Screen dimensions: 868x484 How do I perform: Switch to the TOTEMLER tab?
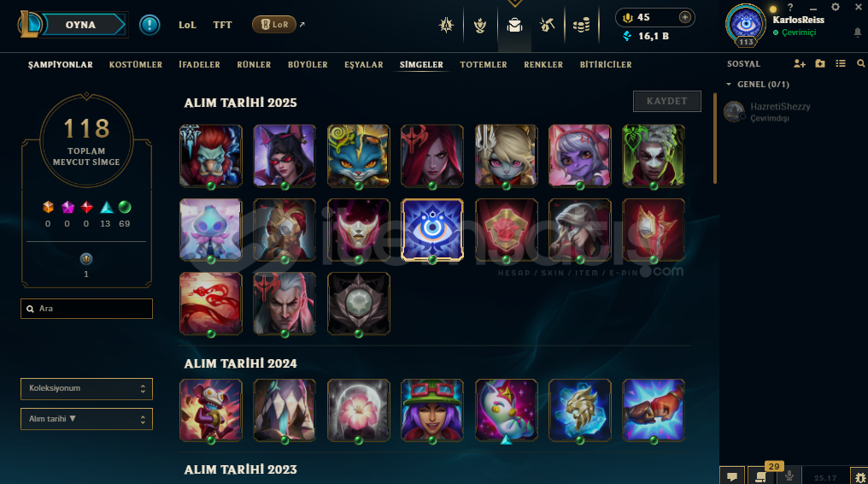pyautogui.click(x=484, y=65)
